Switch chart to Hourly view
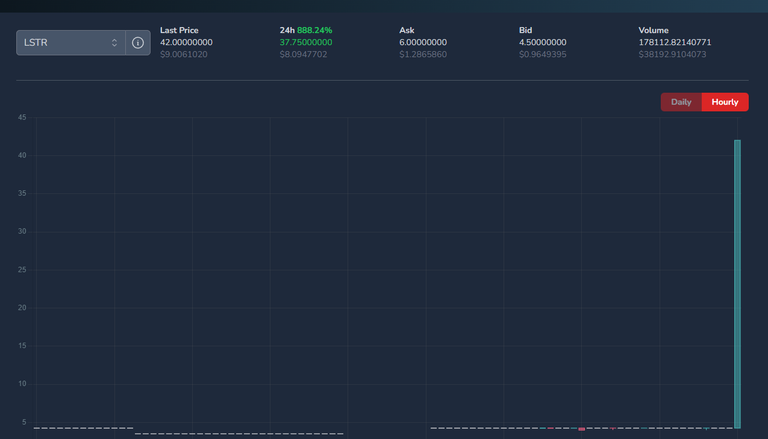The width and height of the screenshot is (768, 439). point(725,102)
